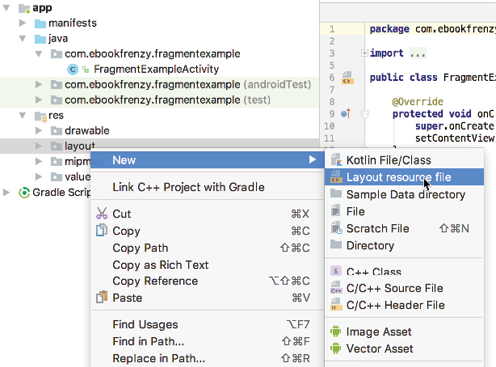Collapse the java folder arrow
496x367 pixels.
point(22,38)
